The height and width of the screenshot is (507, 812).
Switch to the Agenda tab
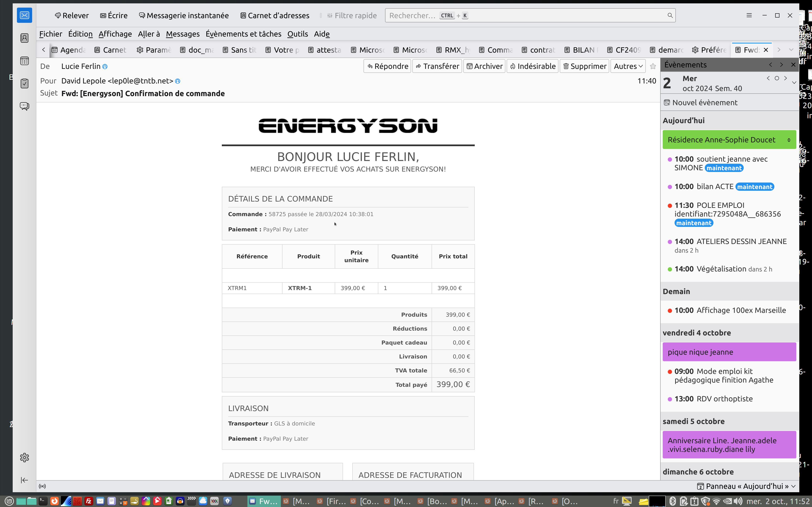coord(69,50)
